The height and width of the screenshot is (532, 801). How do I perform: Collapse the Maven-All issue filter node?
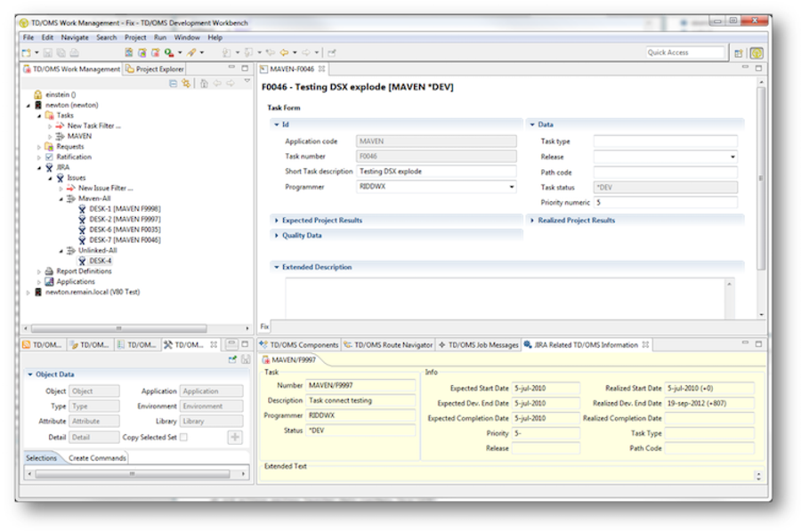pos(61,198)
